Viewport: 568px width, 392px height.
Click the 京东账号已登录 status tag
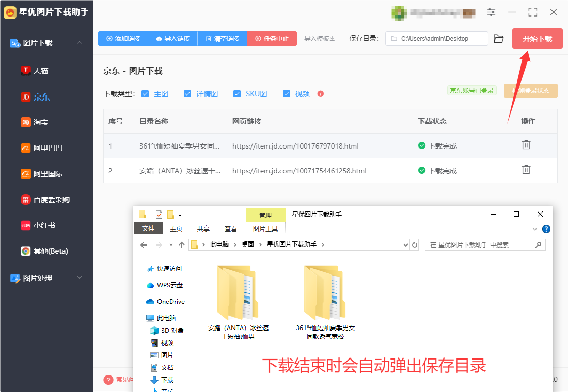coord(471,90)
